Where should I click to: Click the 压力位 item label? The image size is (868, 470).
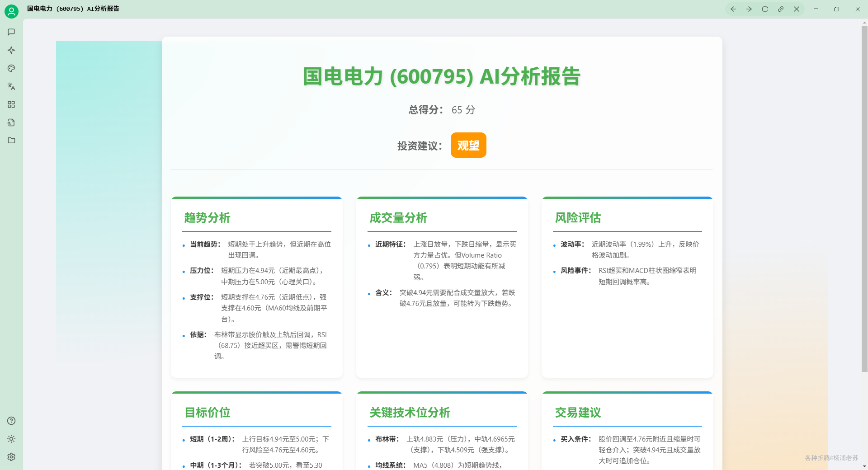(202, 270)
